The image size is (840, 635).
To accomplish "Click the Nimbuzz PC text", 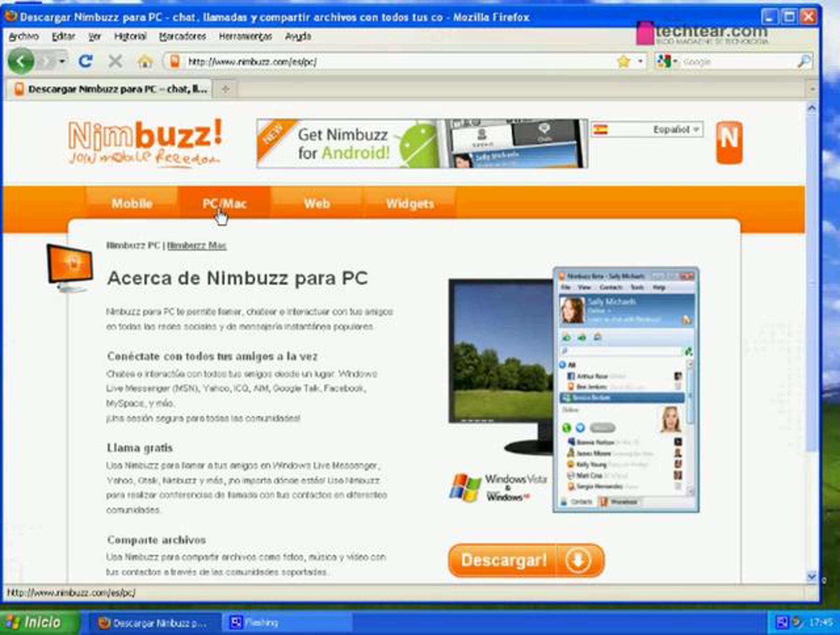I will point(133,246).
